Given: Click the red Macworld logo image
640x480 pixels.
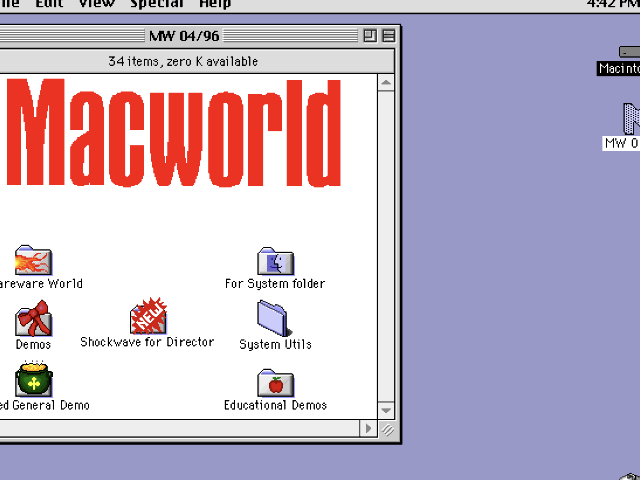Looking at the screenshot, I should pos(173,133).
